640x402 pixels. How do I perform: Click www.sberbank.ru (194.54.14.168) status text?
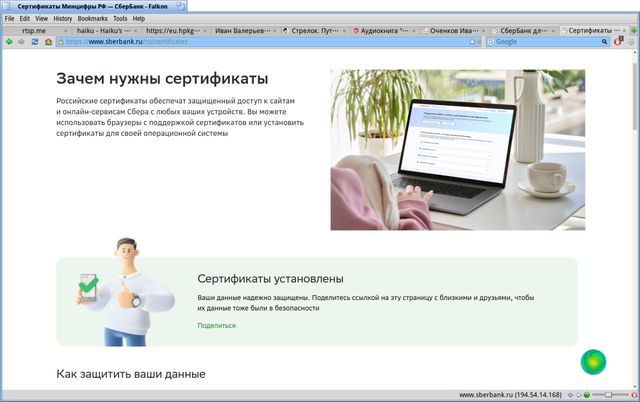(x=510, y=395)
